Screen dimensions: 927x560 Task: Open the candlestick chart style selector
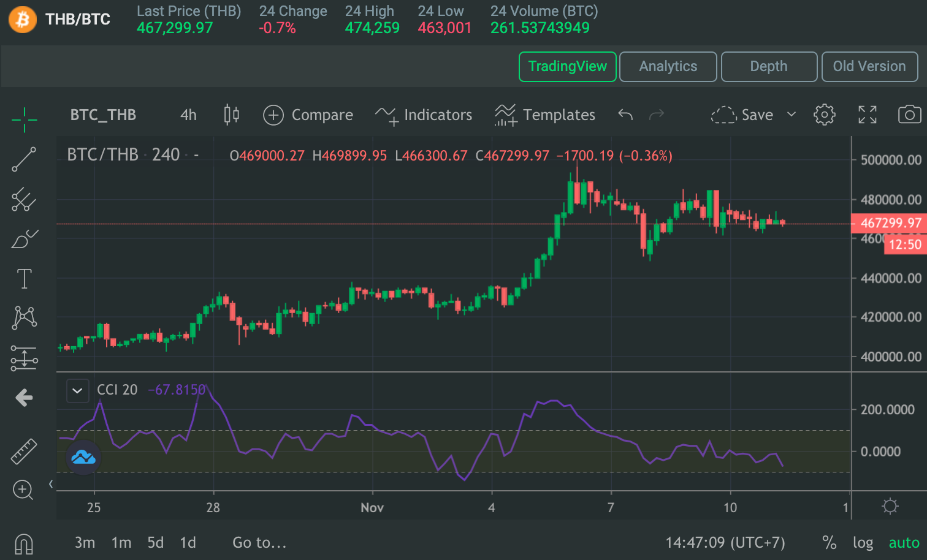[231, 115]
